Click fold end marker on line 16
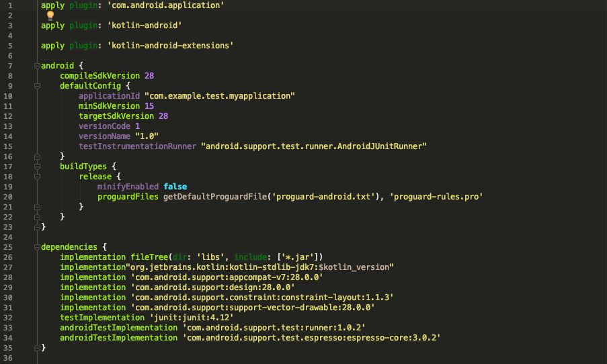607x364 pixels. (37, 156)
